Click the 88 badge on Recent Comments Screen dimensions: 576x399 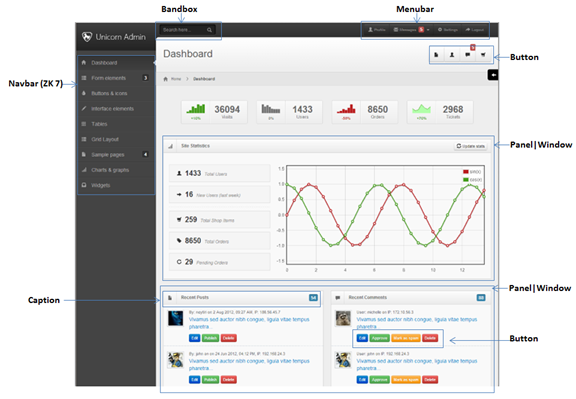[481, 298]
